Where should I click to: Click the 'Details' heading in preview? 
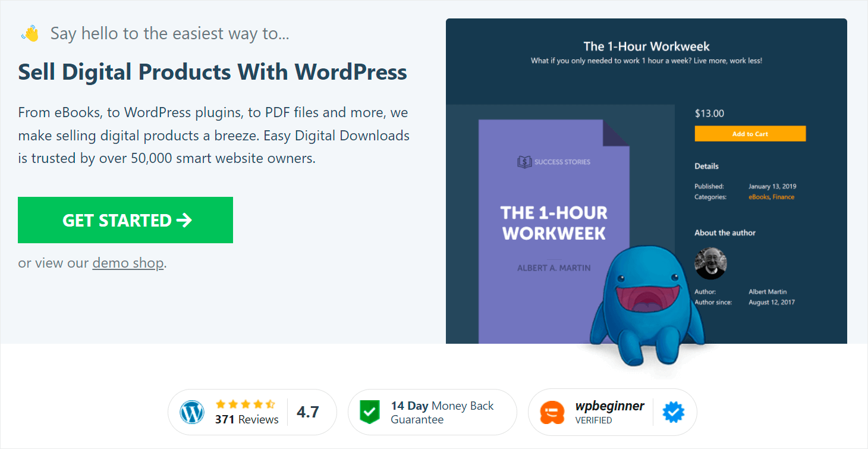[x=706, y=166]
